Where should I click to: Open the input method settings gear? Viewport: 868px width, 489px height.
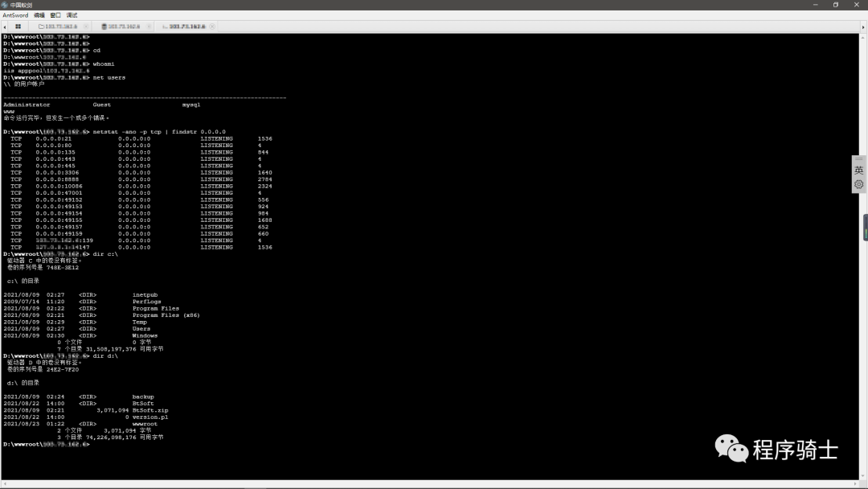pos(858,184)
